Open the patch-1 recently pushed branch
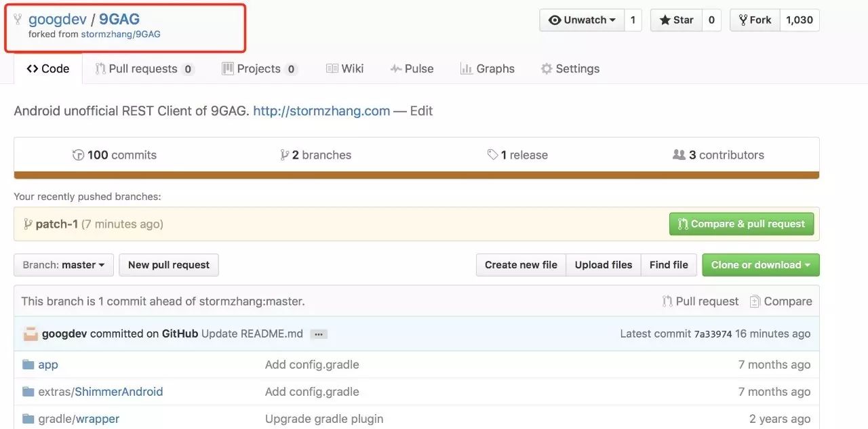 (56, 224)
